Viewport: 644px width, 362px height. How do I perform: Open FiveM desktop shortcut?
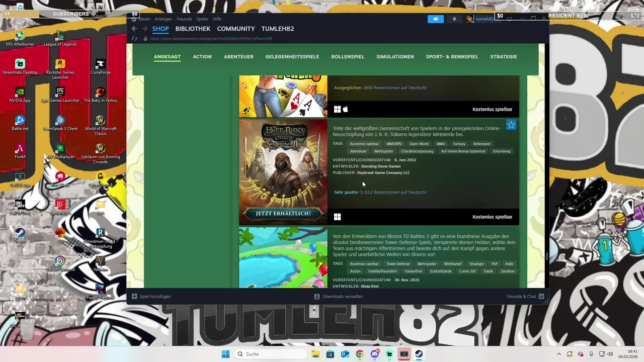pos(20,152)
